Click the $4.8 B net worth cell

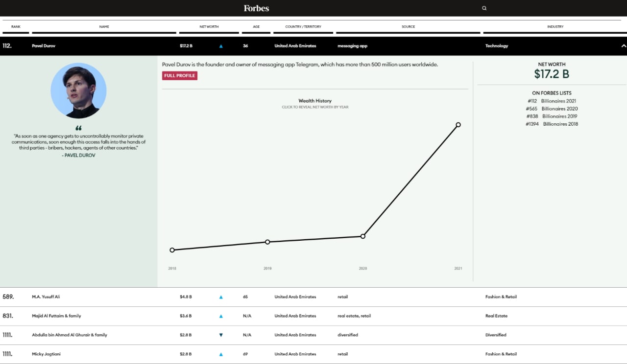point(186,297)
